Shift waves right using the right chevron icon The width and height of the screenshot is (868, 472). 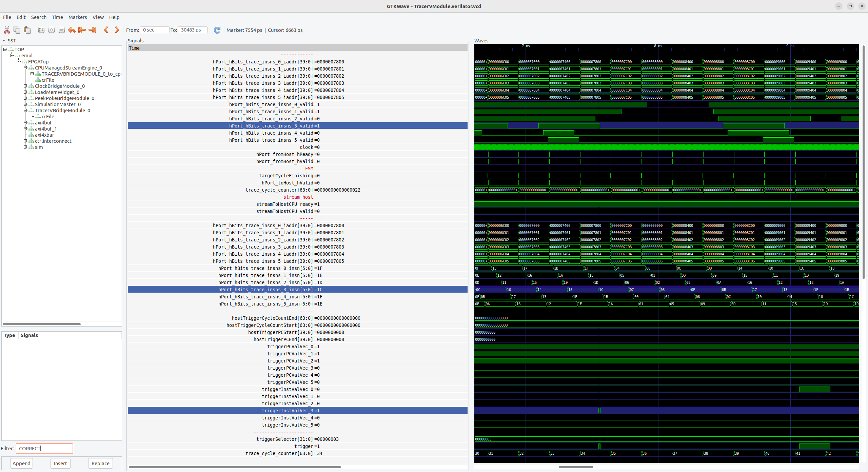[x=117, y=30]
